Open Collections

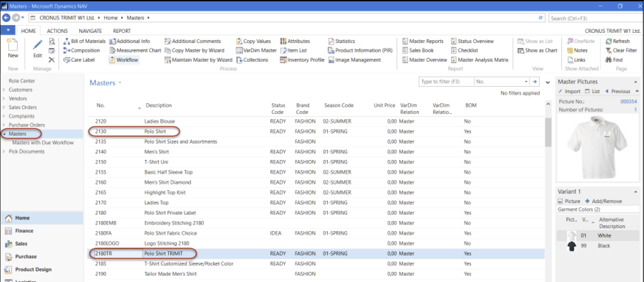pos(252,60)
